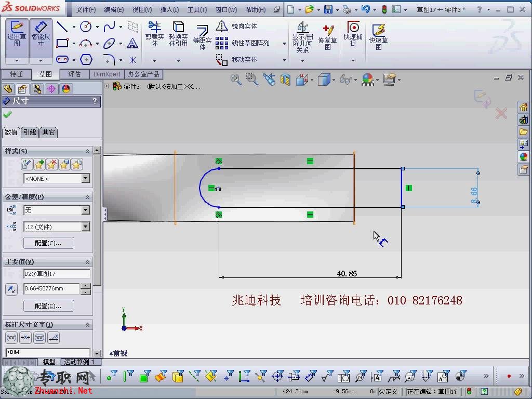The height and width of the screenshot is (399, 532).
Task: Toggle Inspection Dimension text button
Action: pos(39,338)
